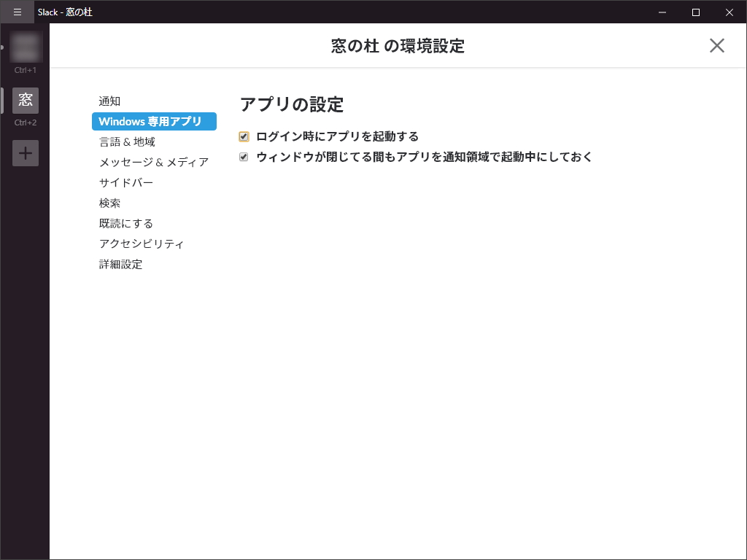Open the 検索 settings section
The height and width of the screenshot is (560, 747).
click(x=109, y=203)
